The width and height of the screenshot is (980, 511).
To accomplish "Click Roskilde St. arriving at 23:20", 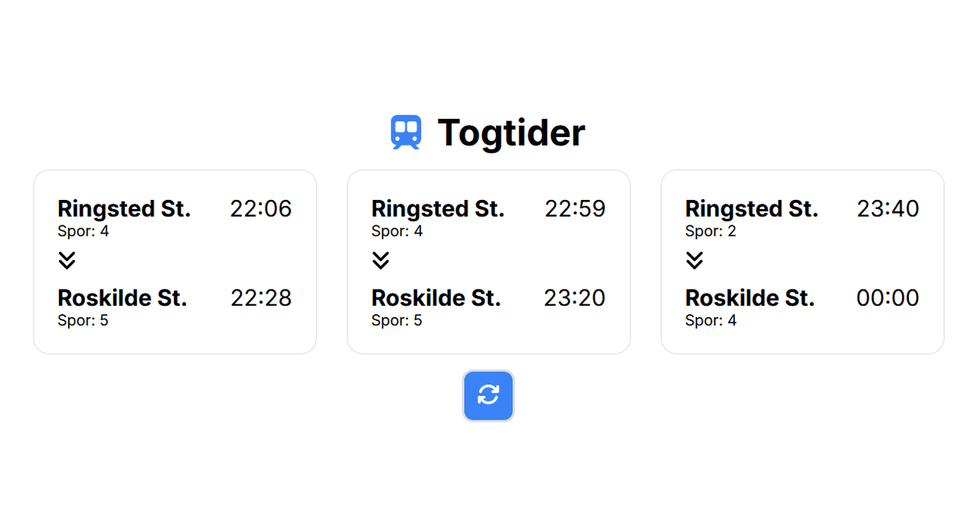I will 436,297.
